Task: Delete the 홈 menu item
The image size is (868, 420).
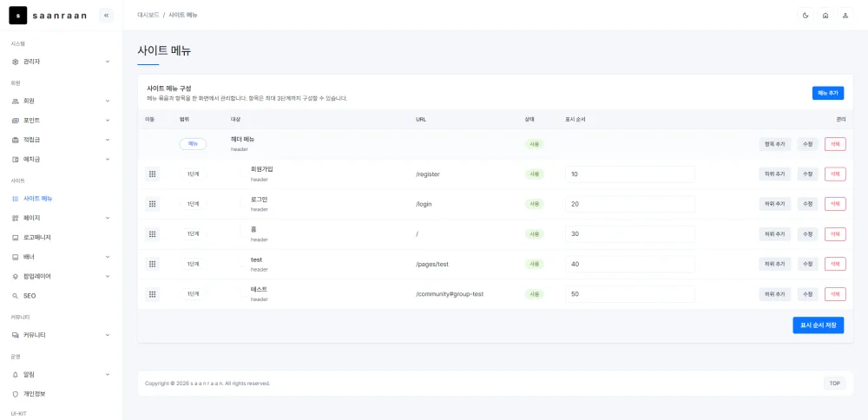Action: 835,234
